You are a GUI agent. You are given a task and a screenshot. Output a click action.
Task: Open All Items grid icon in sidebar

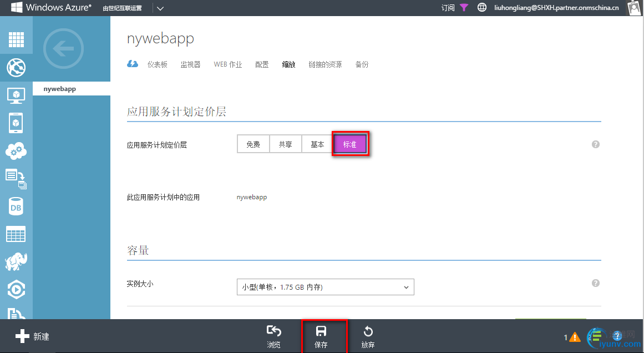(16, 39)
